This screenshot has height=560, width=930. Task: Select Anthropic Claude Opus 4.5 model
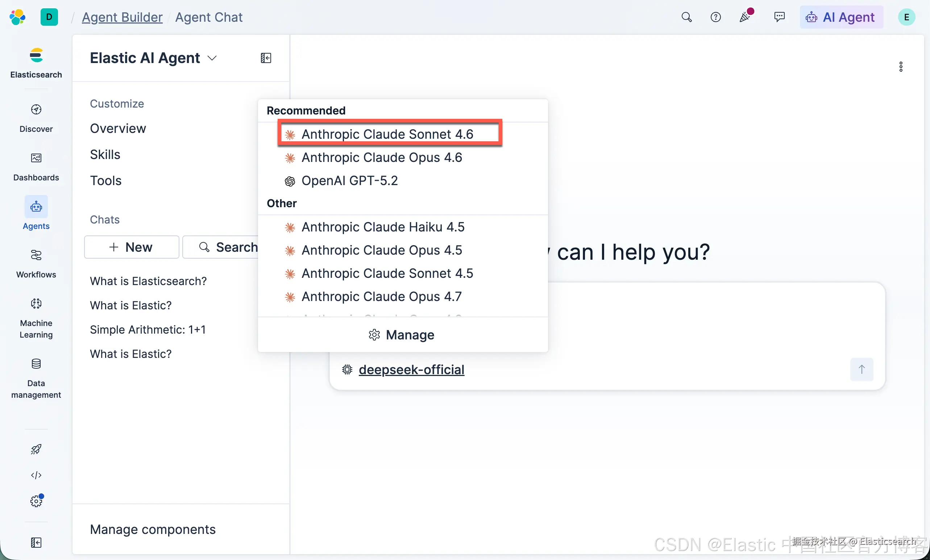coord(402,250)
